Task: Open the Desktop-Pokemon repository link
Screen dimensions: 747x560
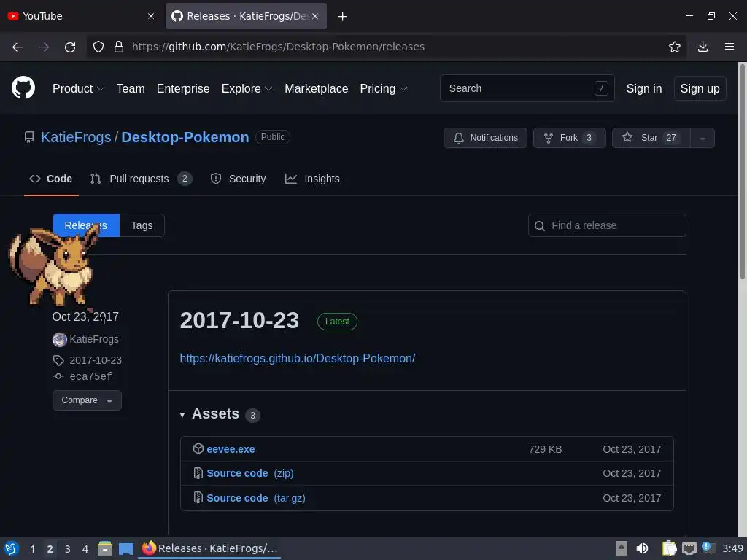Action: tap(185, 137)
